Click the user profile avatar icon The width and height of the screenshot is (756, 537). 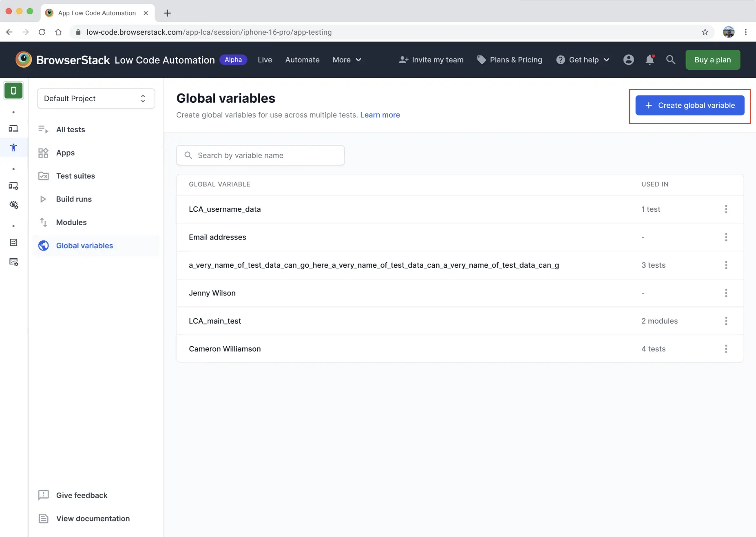point(628,60)
